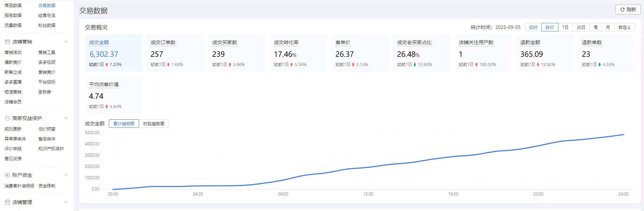Open 消费者补偿明细 in sidebar
The height and width of the screenshot is (211, 644).
pos(19,186)
